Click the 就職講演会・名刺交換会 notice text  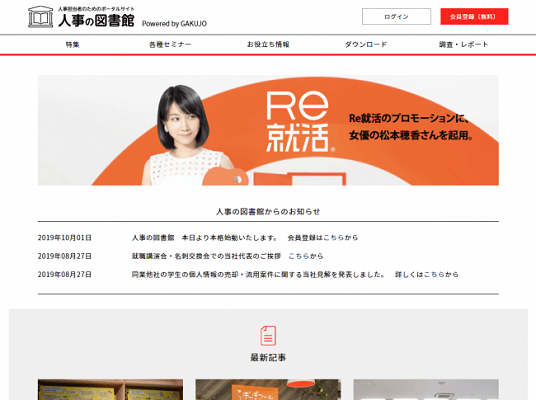pyautogui.click(x=206, y=256)
